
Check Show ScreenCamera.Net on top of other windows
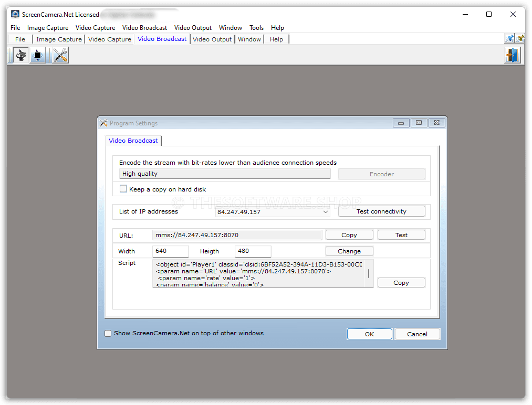tap(108, 333)
